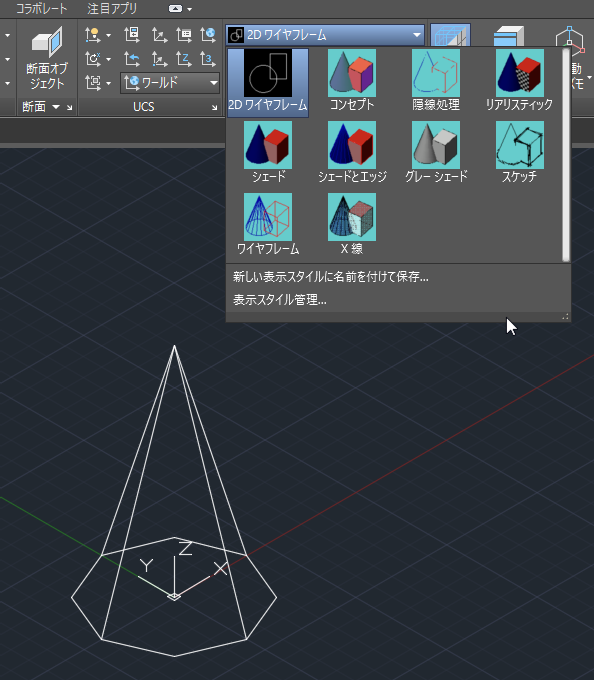Expand the 断面 panel title arrow
The height and width of the screenshot is (680, 594).
point(56,106)
